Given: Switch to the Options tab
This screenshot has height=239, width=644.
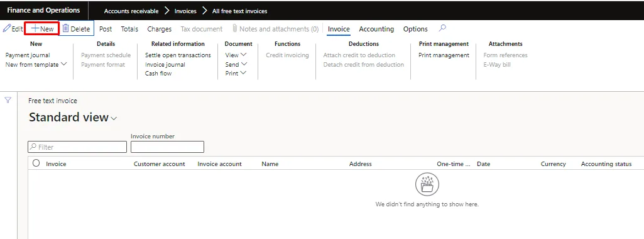Looking at the screenshot, I should (x=415, y=29).
